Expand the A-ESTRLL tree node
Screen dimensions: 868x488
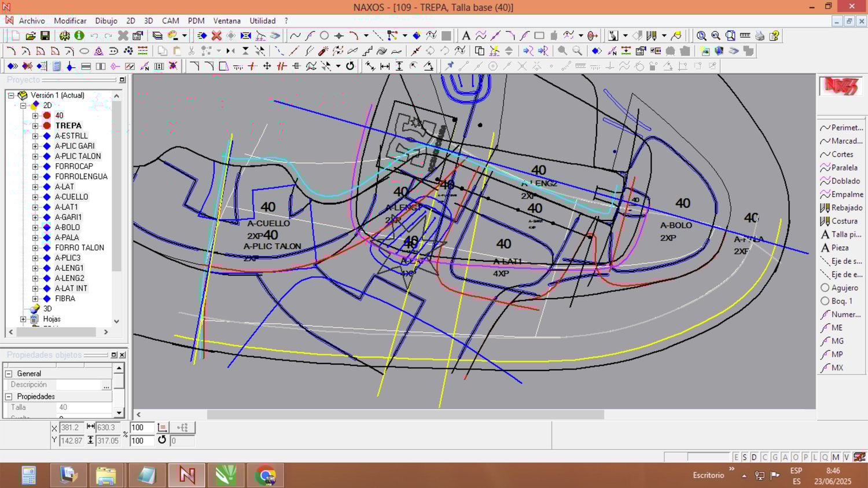coord(35,136)
